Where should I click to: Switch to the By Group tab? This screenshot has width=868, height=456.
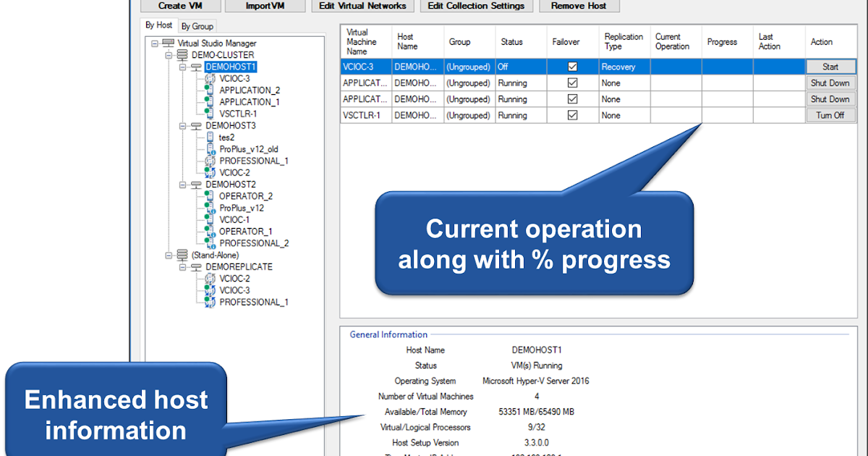click(197, 25)
